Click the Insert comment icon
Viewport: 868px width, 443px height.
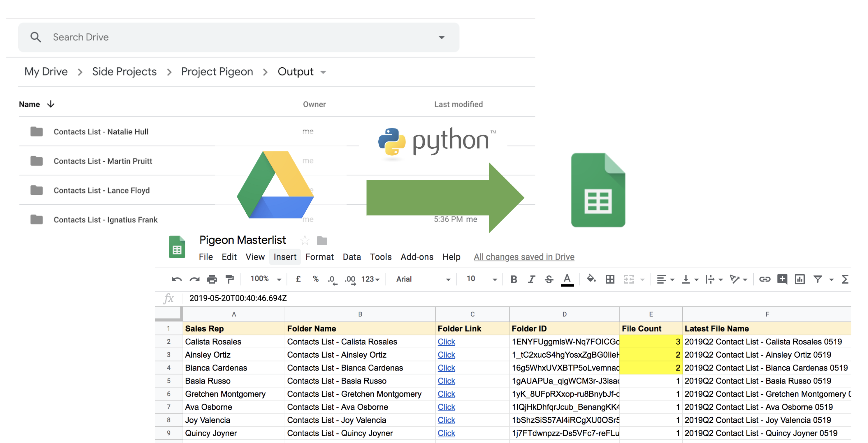(x=782, y=279)
